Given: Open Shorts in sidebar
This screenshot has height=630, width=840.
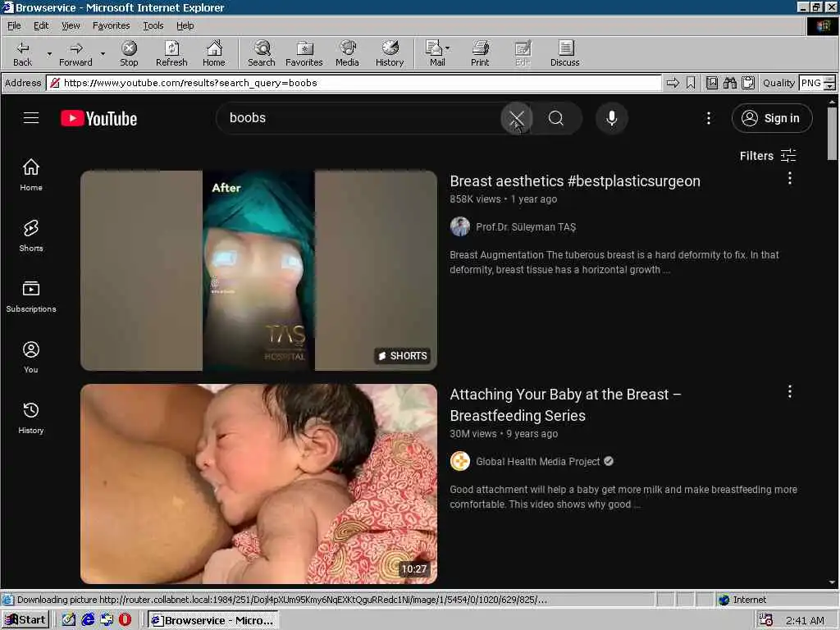Looking at the screenshot, I should tap(31, 235).
